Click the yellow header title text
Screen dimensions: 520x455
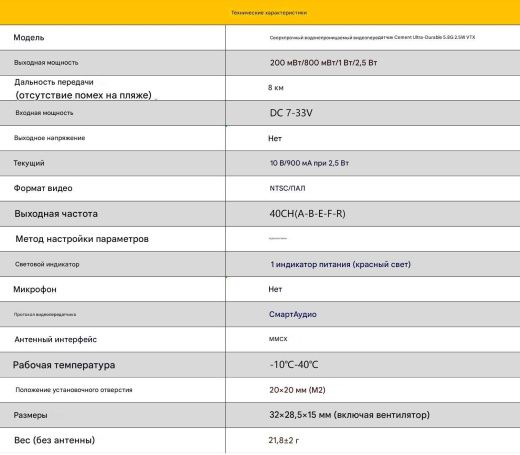269,13
